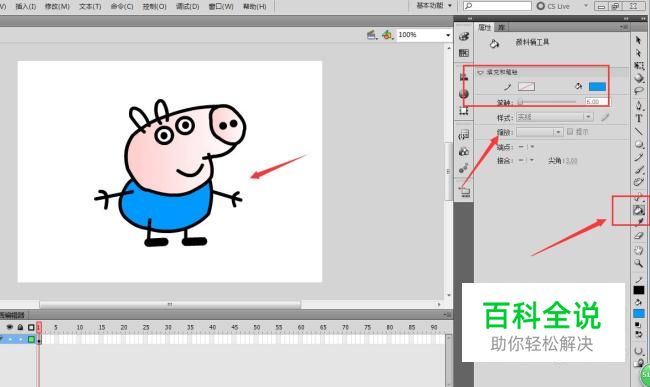Click the swap colors icon in toolbox

point(639,334)
